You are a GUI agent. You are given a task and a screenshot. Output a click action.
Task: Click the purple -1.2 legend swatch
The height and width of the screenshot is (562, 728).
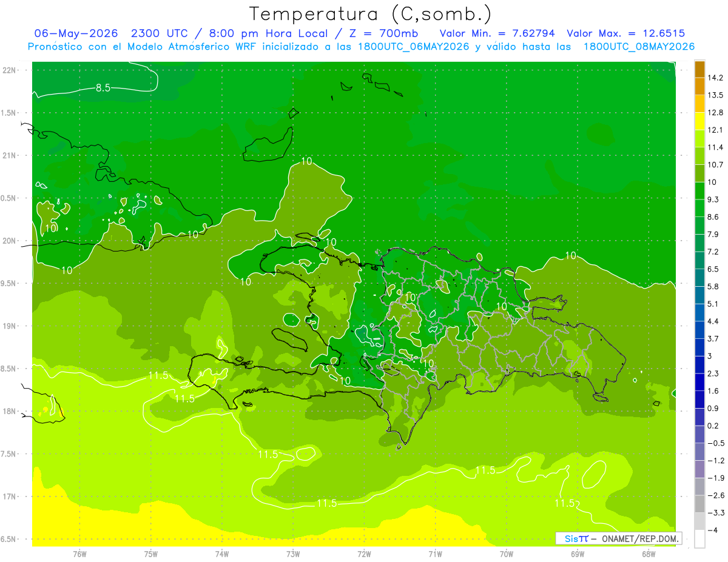tap(699, 469)
